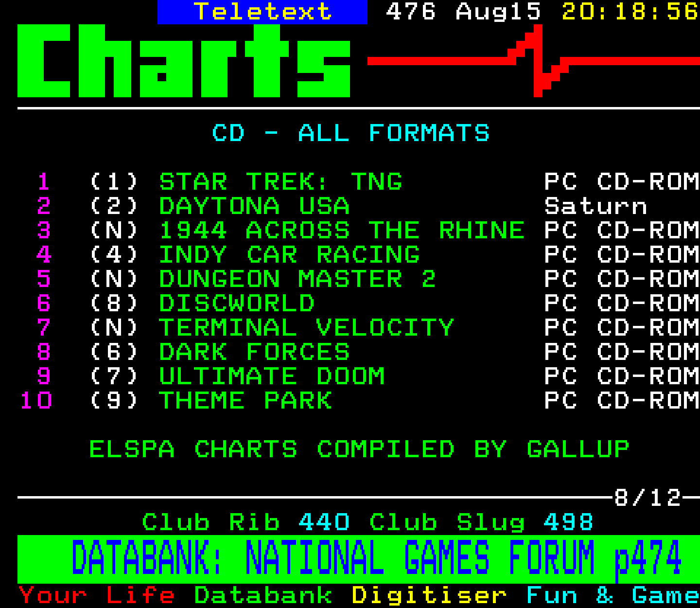
Task: Click the red heartbeat pulse graphic
Action: pyautogui.click(x=534, y=61)
